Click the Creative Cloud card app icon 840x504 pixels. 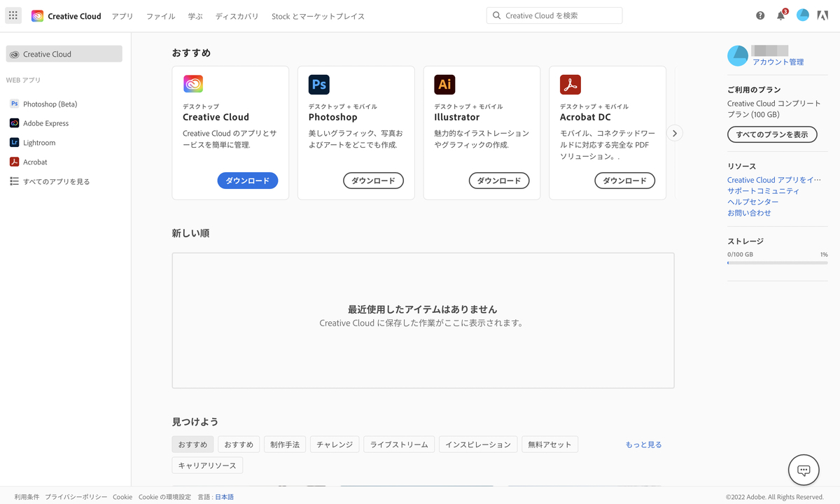coord(193,85)
